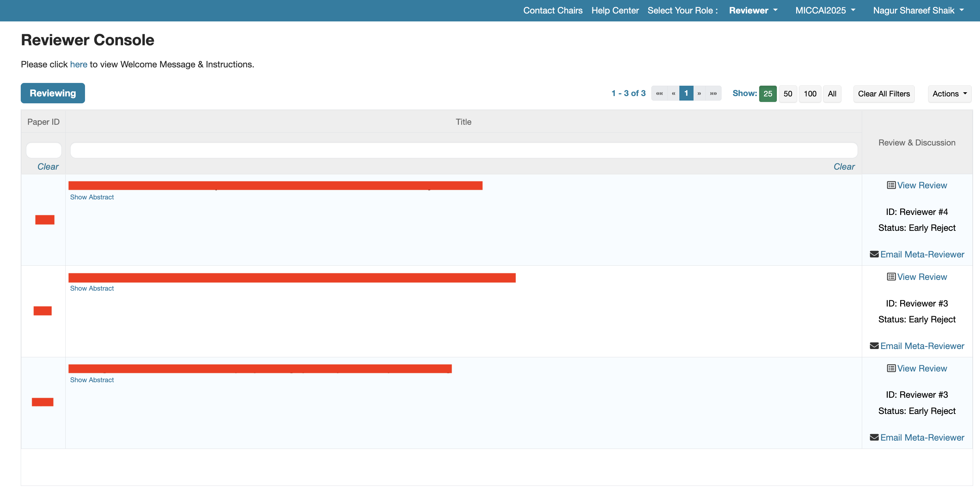Click the last page pagination arrows
This screenshot has height=490, width=980.
pyautogui.click(x=713, y=94)
